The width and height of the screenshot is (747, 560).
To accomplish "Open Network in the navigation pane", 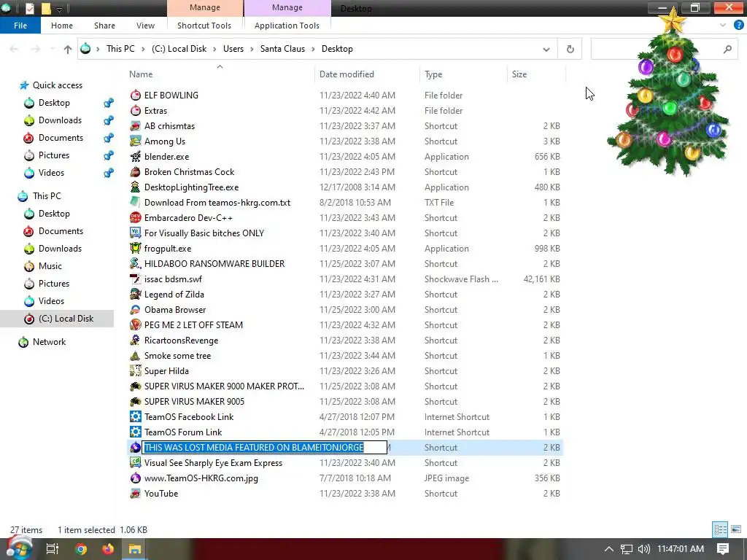I will pyautogui.click(x=49, y=342).
